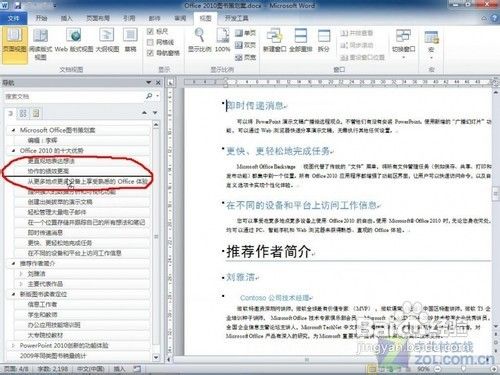Click 拆分 to split the window
500x375 pixels.
coord(323,41)
